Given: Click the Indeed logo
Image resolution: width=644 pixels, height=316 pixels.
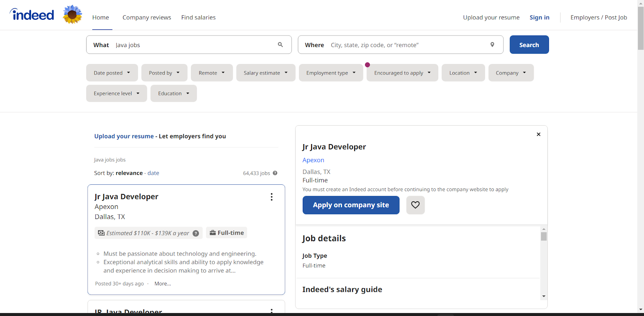Looking at the screenshot, I should [32, 15].
